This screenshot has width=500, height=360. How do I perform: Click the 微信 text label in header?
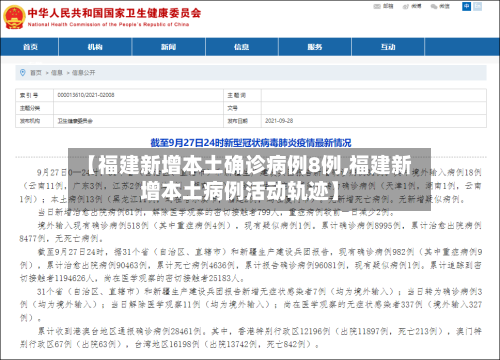coord(445,6)
